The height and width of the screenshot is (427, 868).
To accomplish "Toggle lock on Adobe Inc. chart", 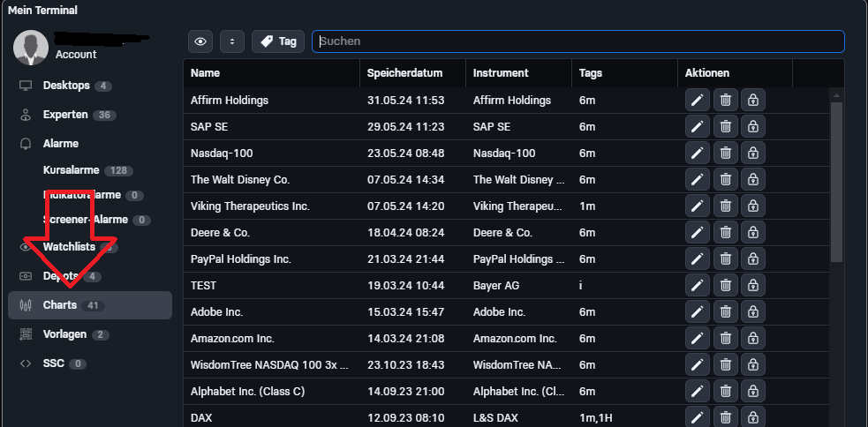I will point(753,312).
